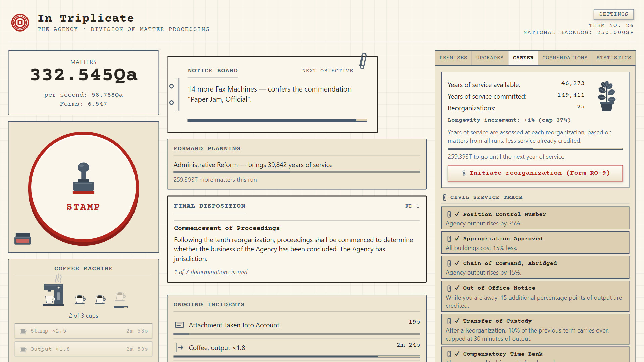Click the potted plant icon in Career panel

pos(606,96)
